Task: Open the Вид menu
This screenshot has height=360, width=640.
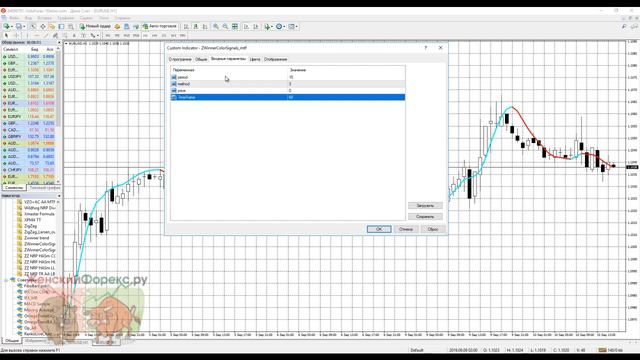Action: coord(28,18)
